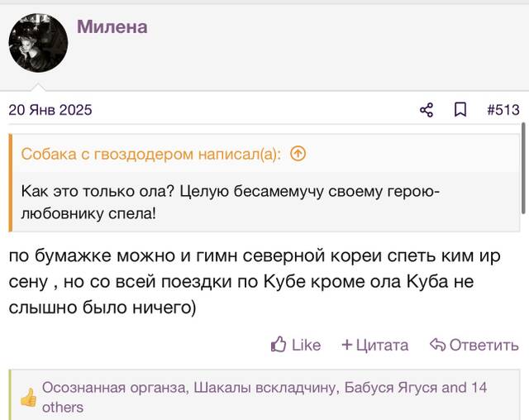Add post to multi-quote with Цитата
The height and width of the screenshot is (420, 529).
coord(382,345)
